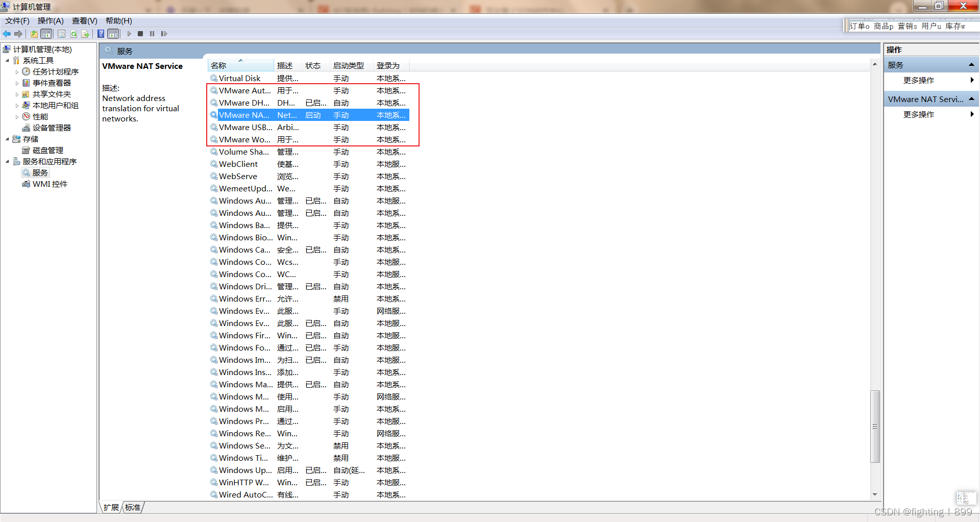Click the services list scroll down arrow
The width and height of the screenshot is (980, 522).
(x=875, y=494)
